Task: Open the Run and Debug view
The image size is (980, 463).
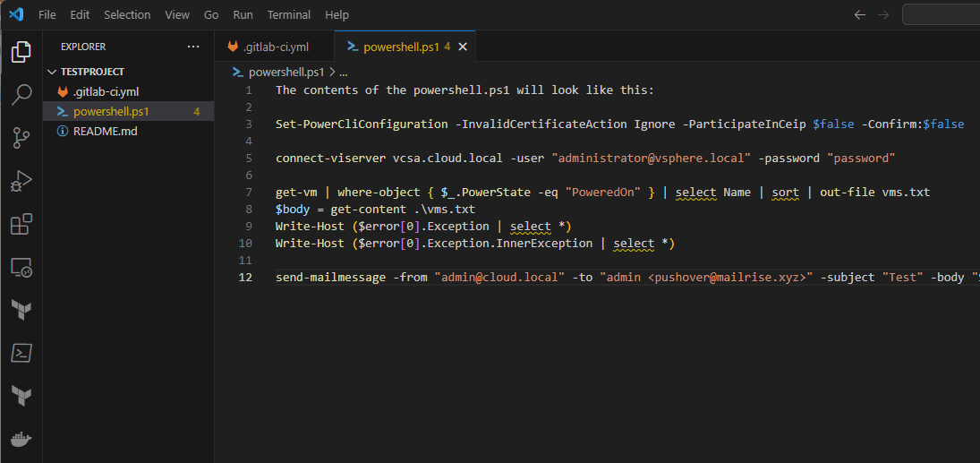Action: pyautogui.click(x=21, y=181)
